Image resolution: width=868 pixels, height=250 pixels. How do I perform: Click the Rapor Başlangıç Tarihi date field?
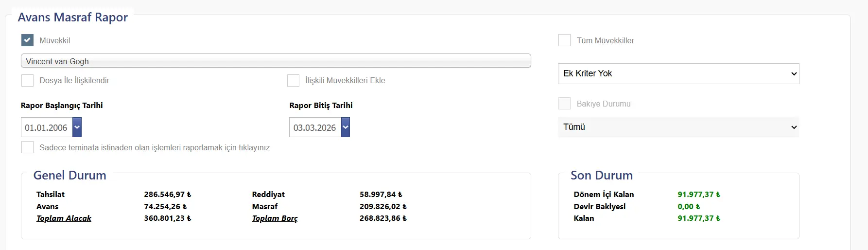pyautogui.click(x=47, y=128)
